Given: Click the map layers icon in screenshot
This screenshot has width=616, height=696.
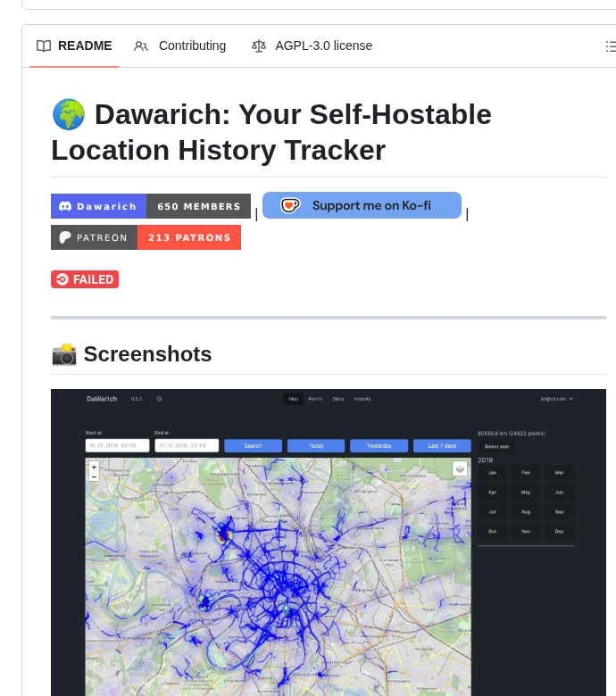Looking at the screenshot, I should point(460,468).
